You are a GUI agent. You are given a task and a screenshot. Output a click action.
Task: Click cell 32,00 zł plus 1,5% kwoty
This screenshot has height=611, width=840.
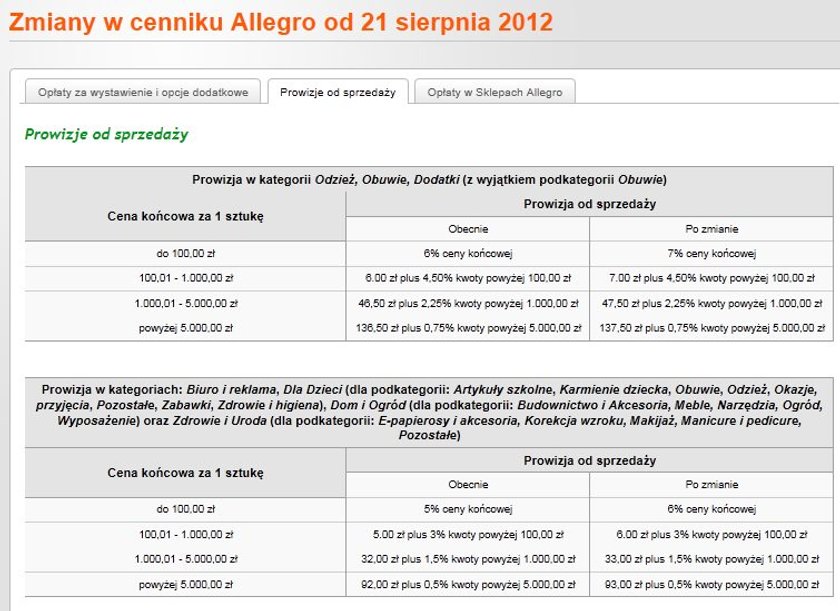(468, 559)
